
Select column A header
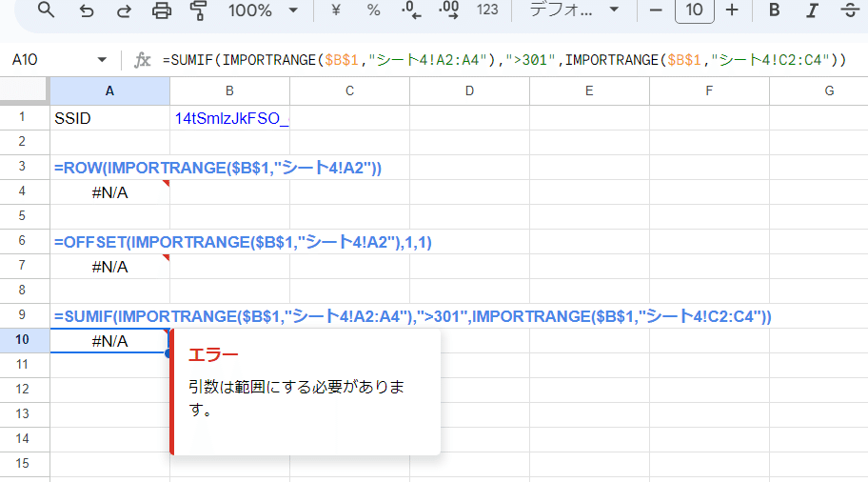click(x=109, y=90)
